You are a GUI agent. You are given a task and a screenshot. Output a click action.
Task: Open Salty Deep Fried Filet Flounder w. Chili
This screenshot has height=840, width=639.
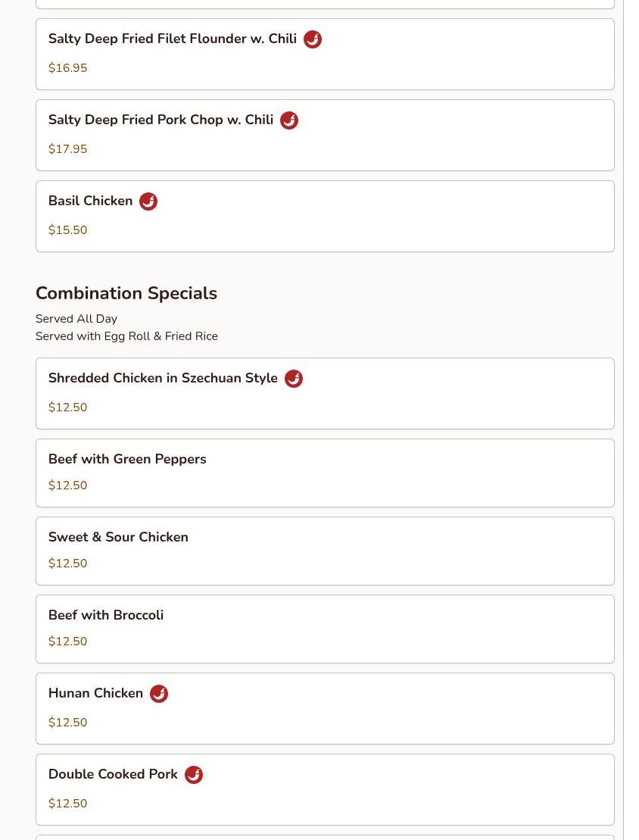coord(173,39)
